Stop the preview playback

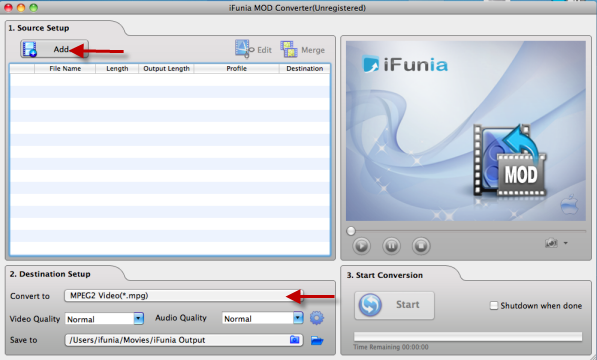tap(421, 245)
